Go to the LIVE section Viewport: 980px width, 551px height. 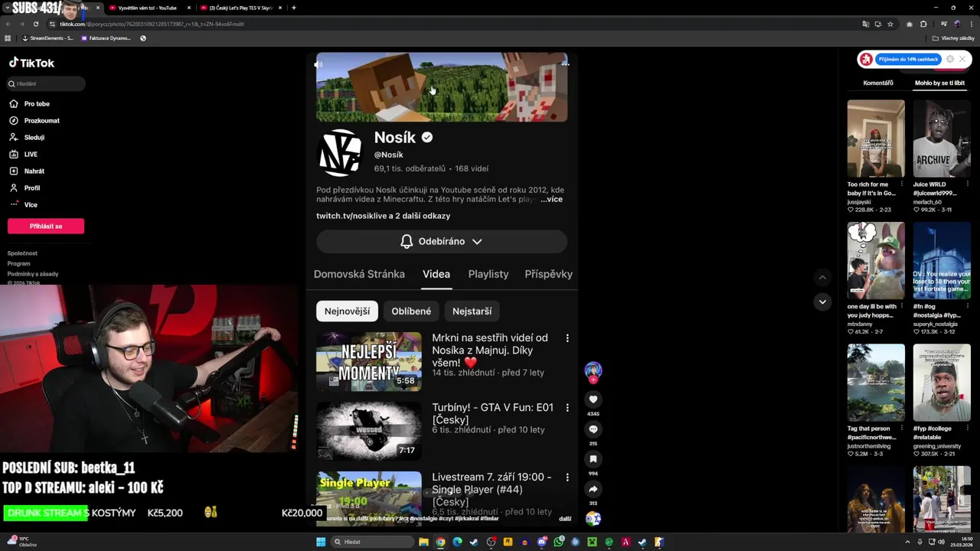tap(24, 155)
